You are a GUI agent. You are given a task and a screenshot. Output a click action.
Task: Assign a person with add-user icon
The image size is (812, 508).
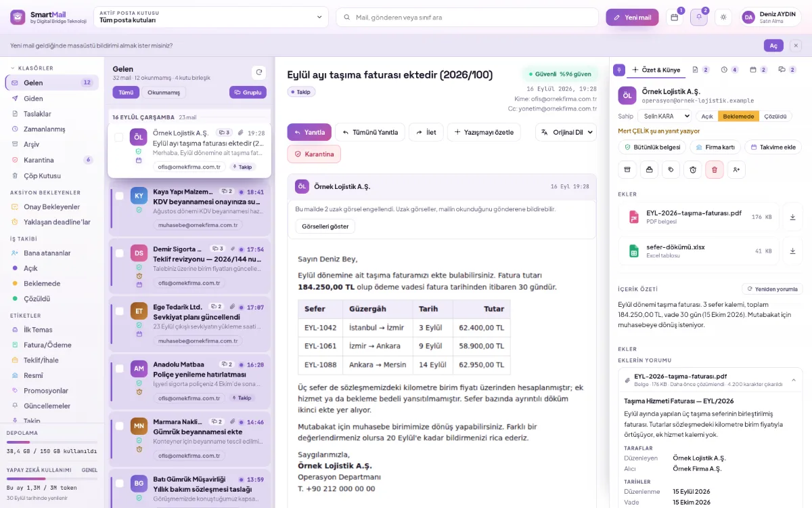coord(736,169)
